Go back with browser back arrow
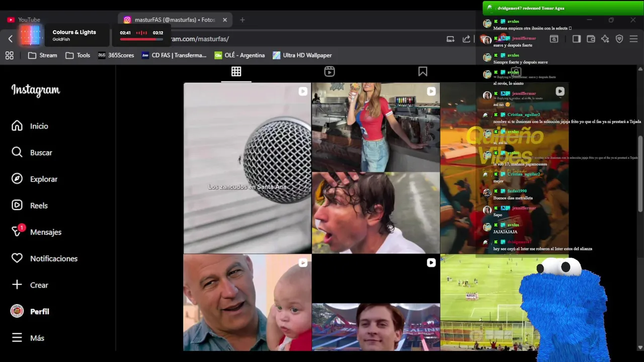 (11, 39)
